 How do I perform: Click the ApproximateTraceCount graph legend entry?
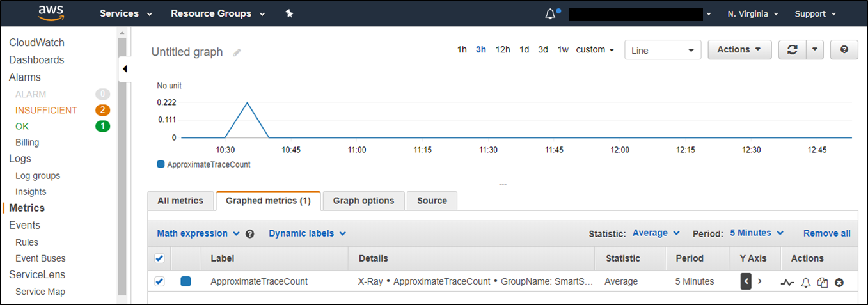pos(204,164)
